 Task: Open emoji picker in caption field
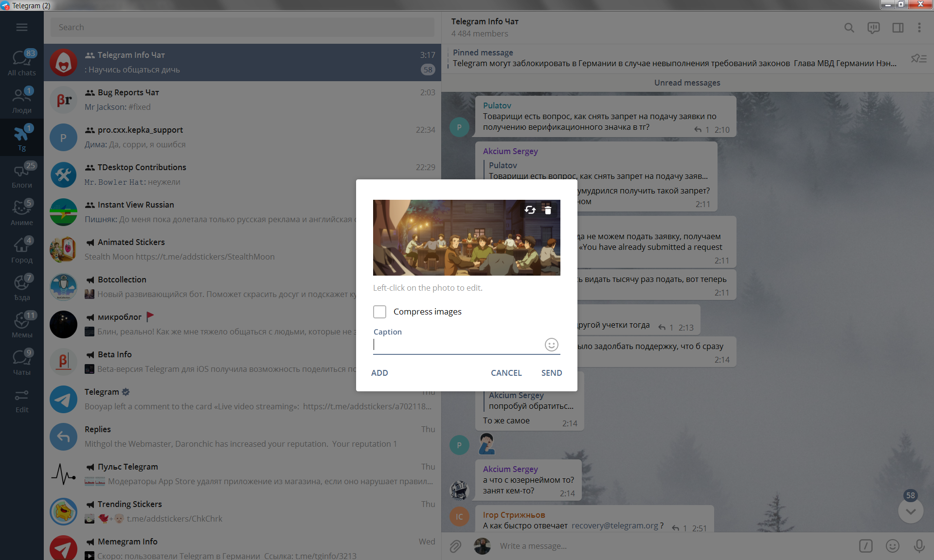pos(551,345)
